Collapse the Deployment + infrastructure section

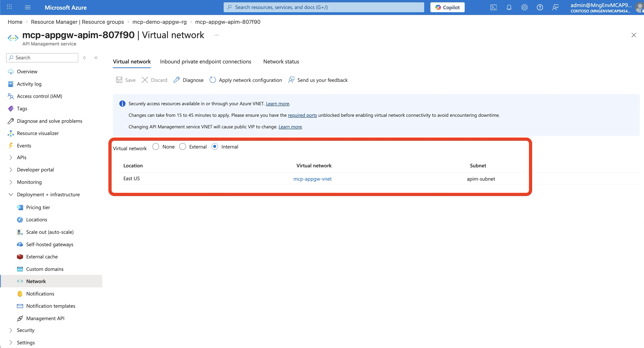pyautogui.click(x=11, y=195)
